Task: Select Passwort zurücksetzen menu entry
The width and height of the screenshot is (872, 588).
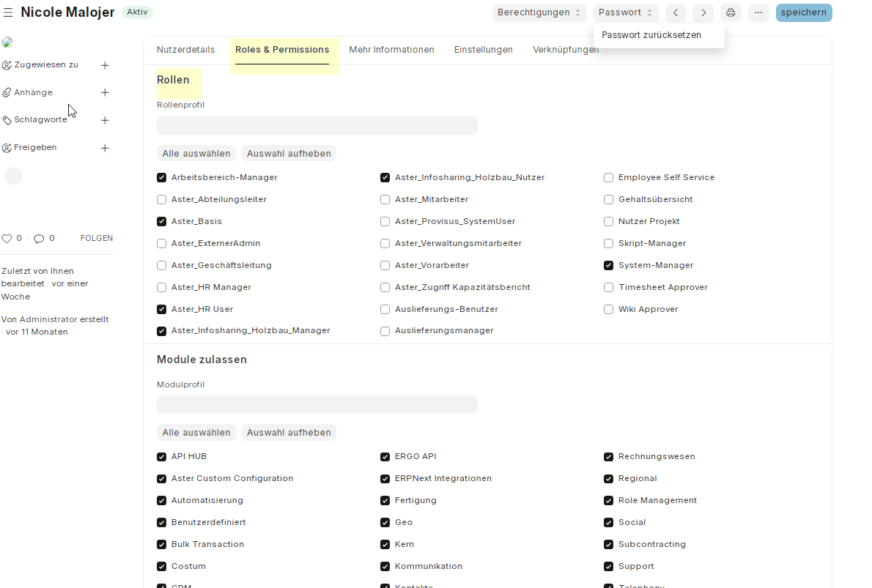Action: [x=651, y=35]
